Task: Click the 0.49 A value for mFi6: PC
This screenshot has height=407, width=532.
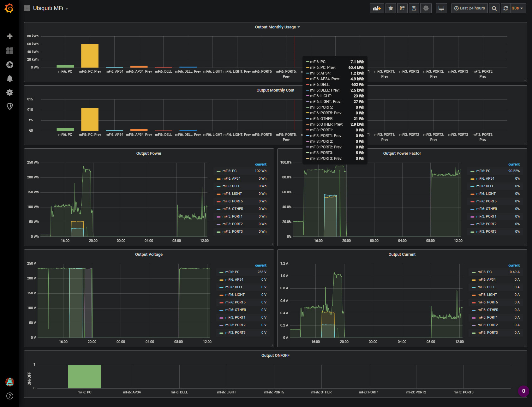Action: pyautogui.click(x=514, y=272)
